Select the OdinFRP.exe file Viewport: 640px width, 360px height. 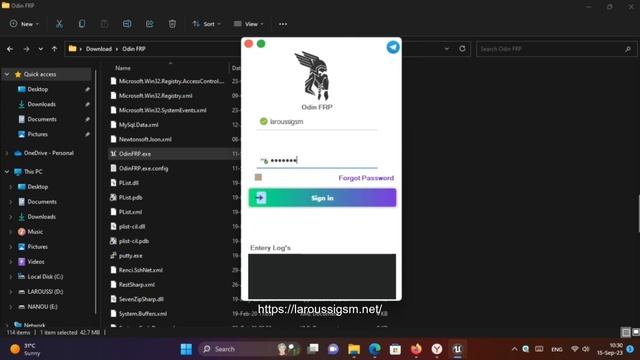pyautogui.click(x=135, y=154)
